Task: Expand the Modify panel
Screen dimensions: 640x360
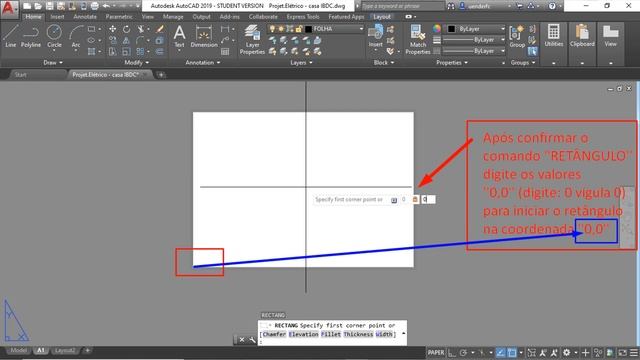Action: [x=137, y=62]
